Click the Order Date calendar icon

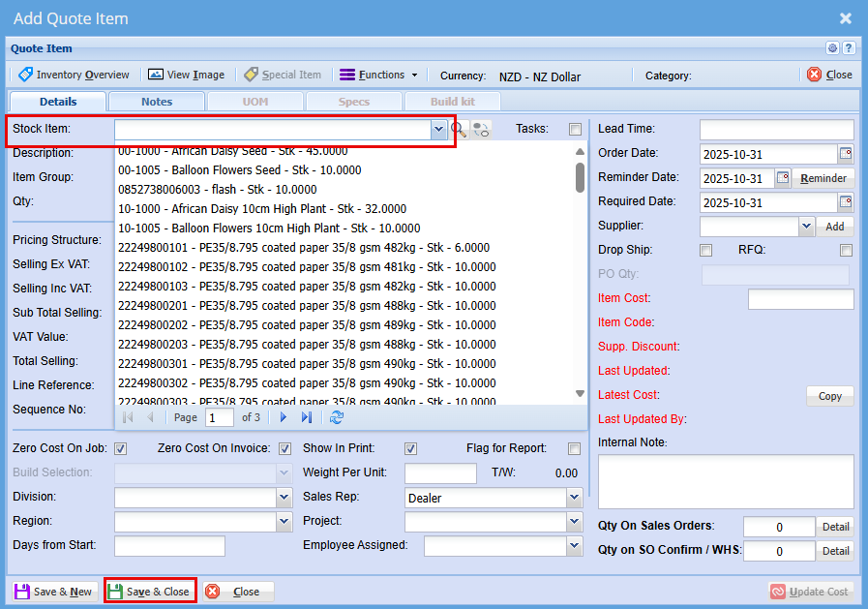[x=846, y=154]
